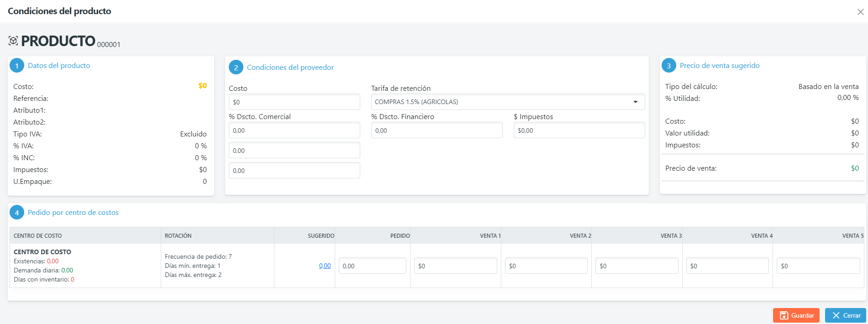Click the product cube icon beside PRODUCTO
This screenshot has width=868, height=324.
tap(13, 41)
